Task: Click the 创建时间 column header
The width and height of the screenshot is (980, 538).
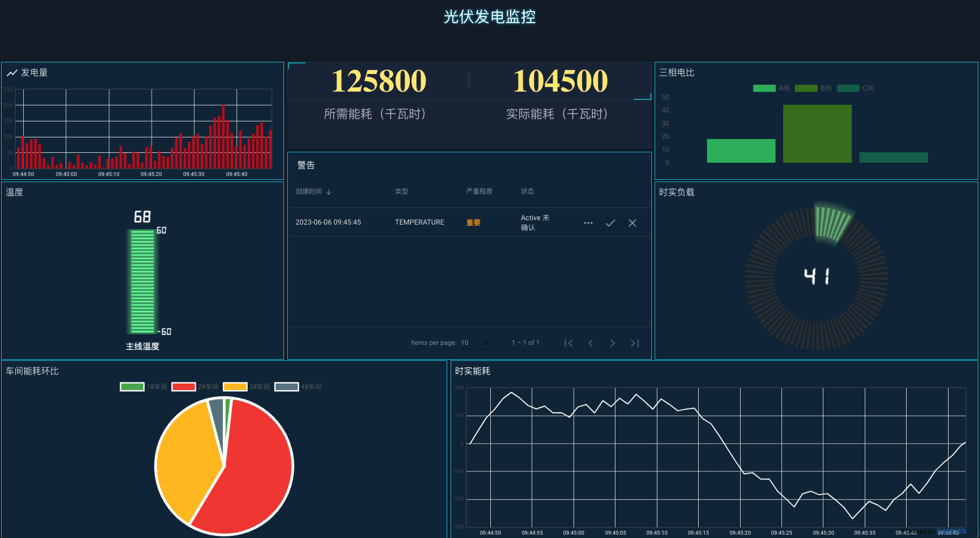Action: point(309,191)
